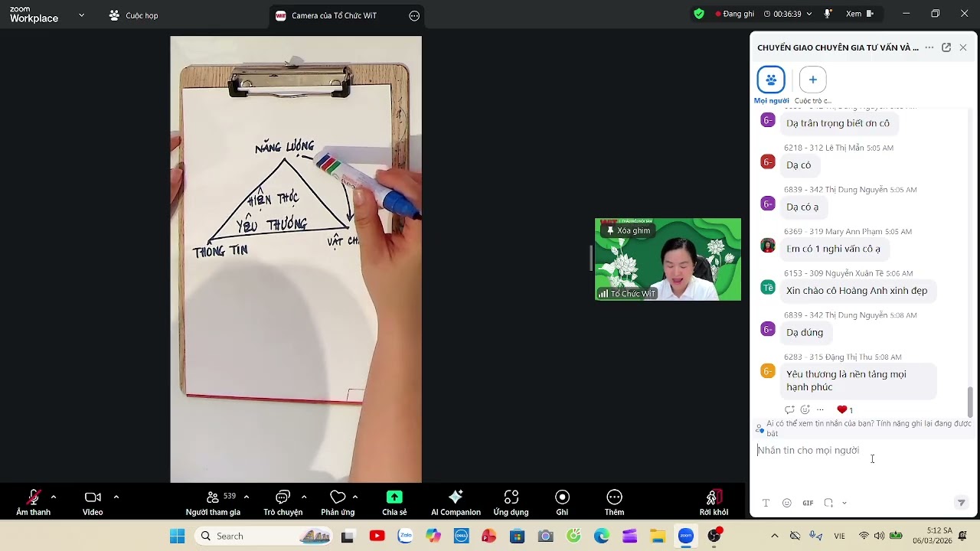This screenshot has height=551, width=980.
Task: Expand video options arrow beside Video
Action: [116, 497]
